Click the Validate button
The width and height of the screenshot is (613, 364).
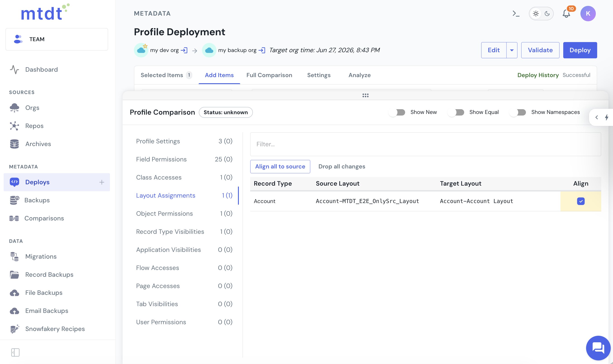coord(540,50)
